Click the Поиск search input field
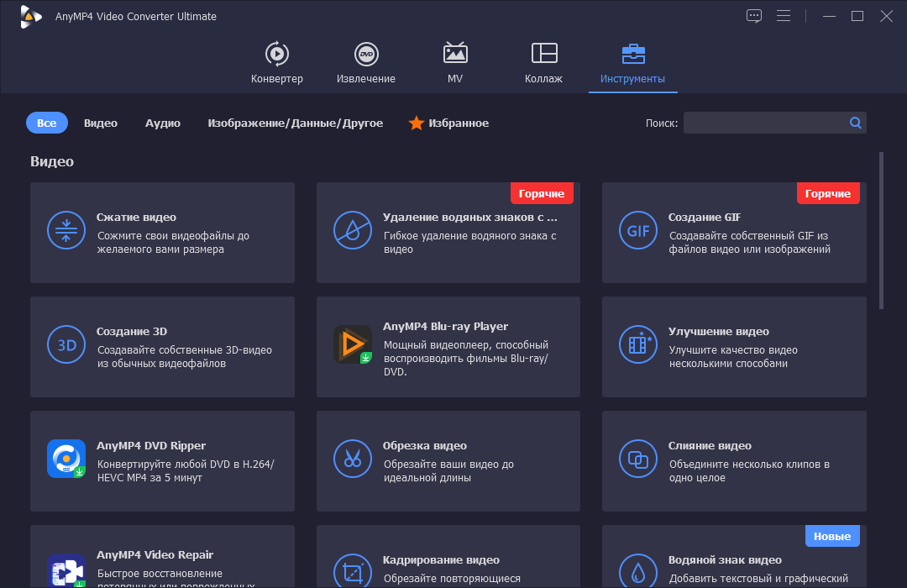 click(765, 123)
